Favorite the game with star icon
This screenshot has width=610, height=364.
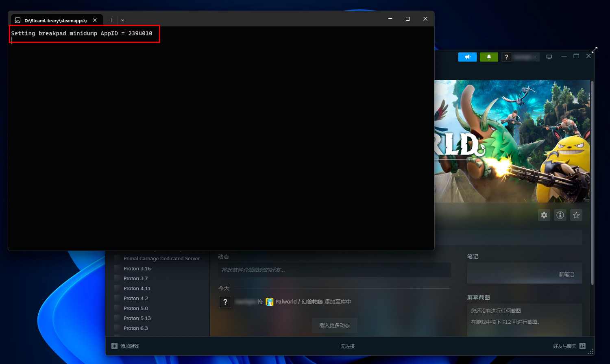(576, 215)
